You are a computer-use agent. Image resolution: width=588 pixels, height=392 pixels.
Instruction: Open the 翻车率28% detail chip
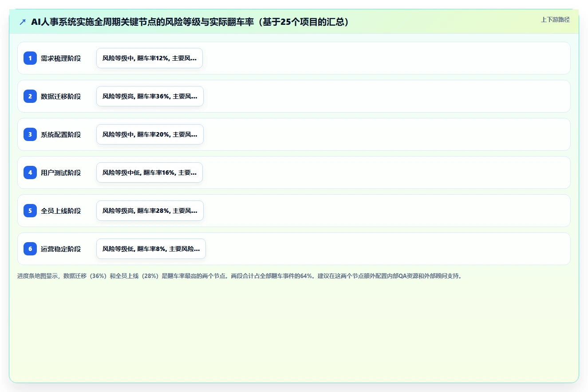150,211
